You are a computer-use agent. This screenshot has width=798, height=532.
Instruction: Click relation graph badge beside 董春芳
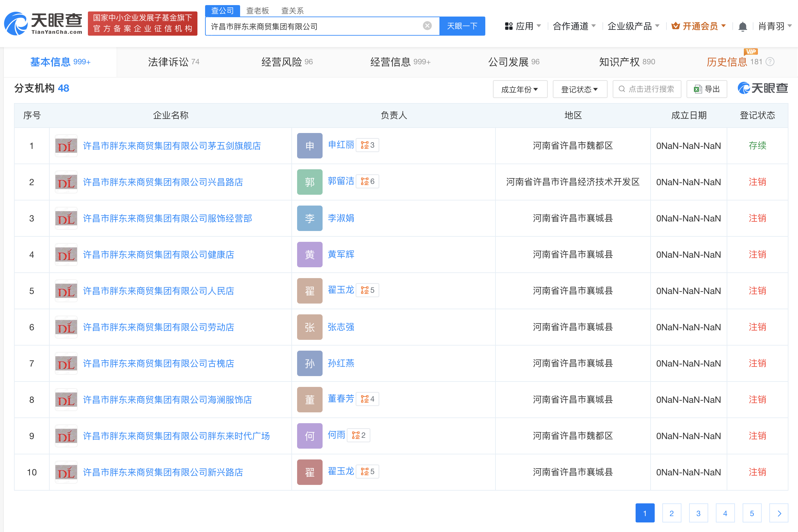click(367, 399)
